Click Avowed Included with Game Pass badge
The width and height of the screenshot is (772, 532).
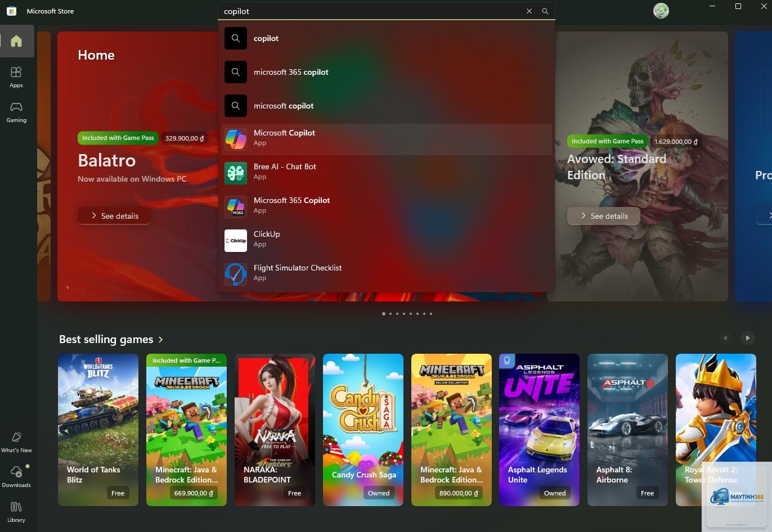608,141
